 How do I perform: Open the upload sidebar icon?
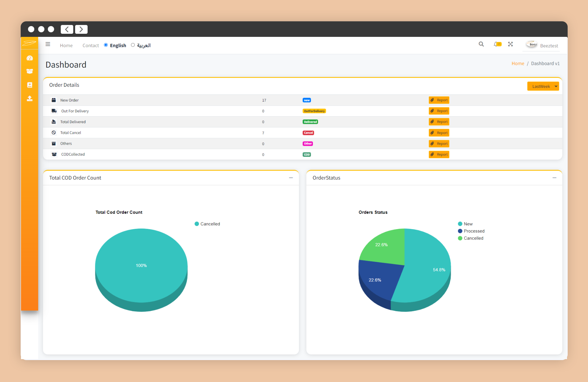30,99
